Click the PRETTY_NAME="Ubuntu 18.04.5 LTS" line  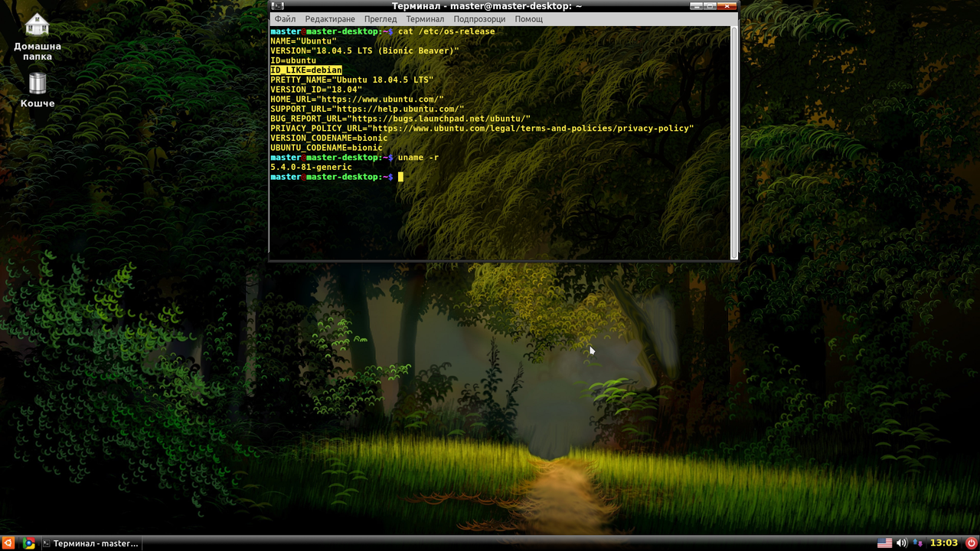pos(352,80)
